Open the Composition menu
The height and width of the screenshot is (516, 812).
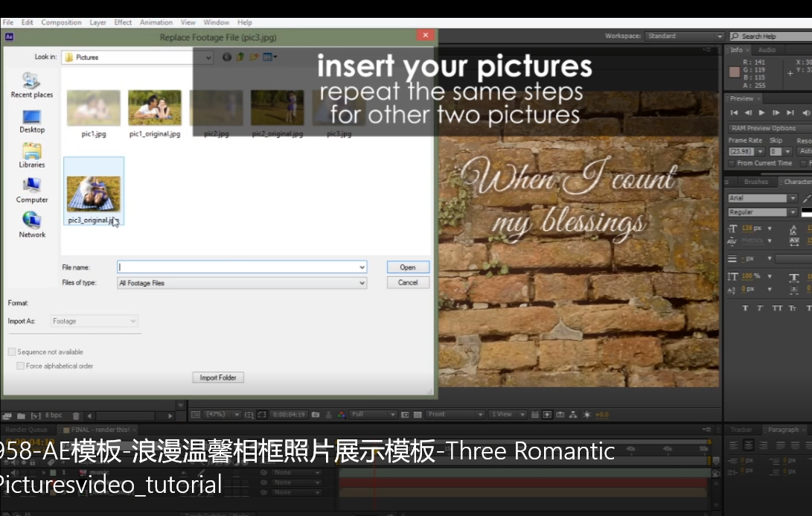[x=61, y=22]
